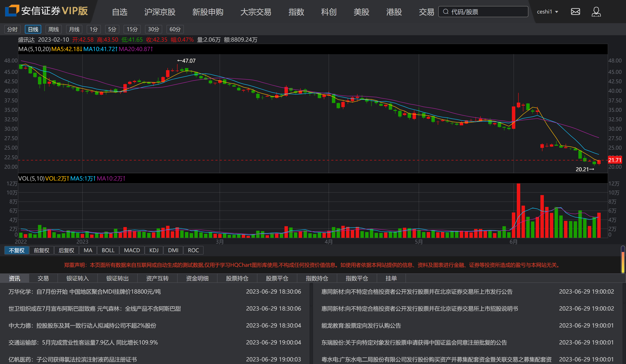This screenshot has width=626, height=364.
Task: Open the 银证转入 tab
Action: click(77, 278)
